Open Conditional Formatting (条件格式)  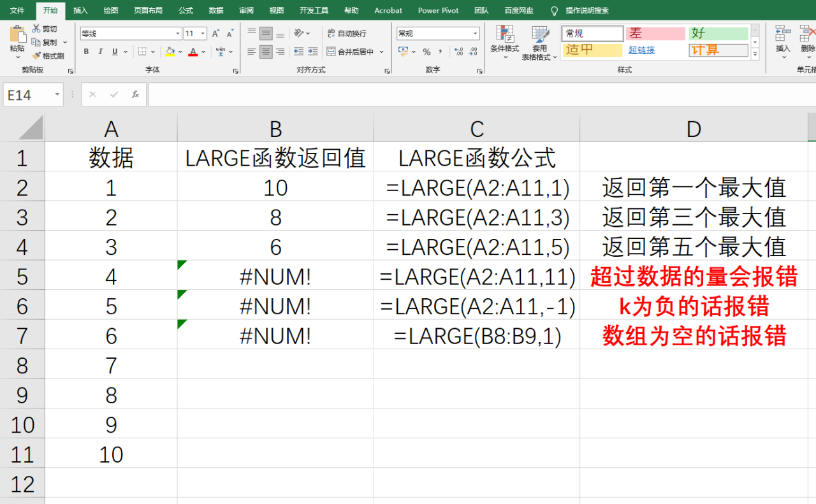coord(505,43)
